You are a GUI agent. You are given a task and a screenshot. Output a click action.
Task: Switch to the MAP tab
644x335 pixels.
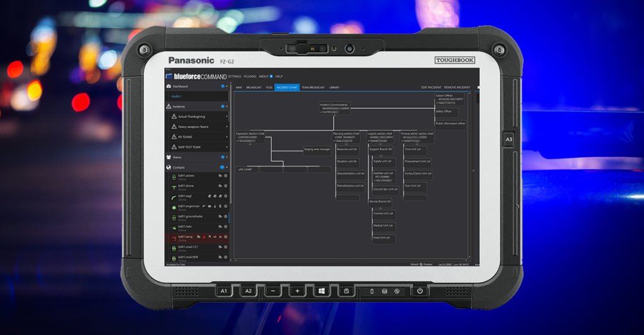239,87
